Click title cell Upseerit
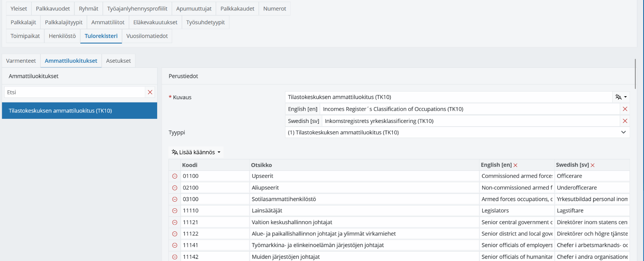644x261 pixels. pos(364,176)
